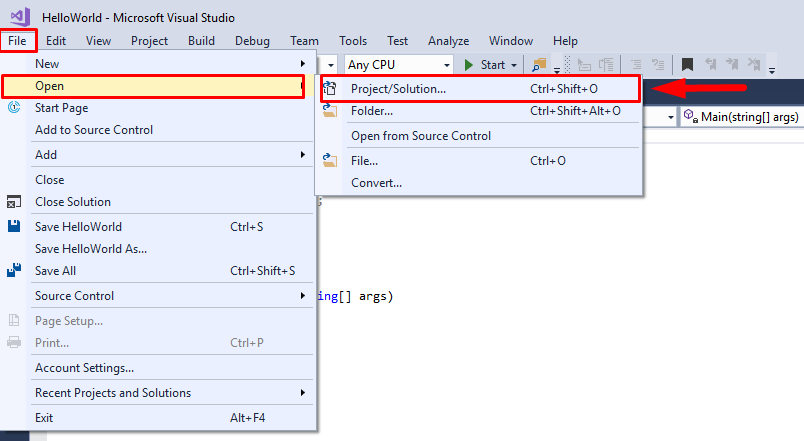Open configuration dropdown arrow left of Any CPU
The height and width of the screenshot is (441, 804).
tap(331, 65)
